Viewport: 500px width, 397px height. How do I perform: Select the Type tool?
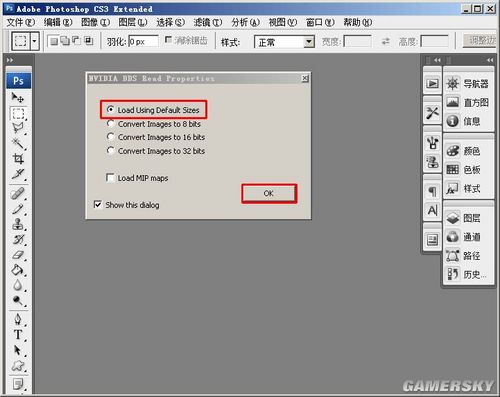(x=18, y=335)
